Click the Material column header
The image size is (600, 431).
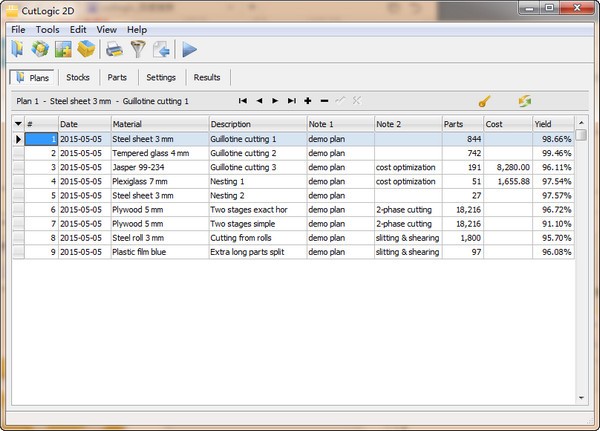pos(158,124)
